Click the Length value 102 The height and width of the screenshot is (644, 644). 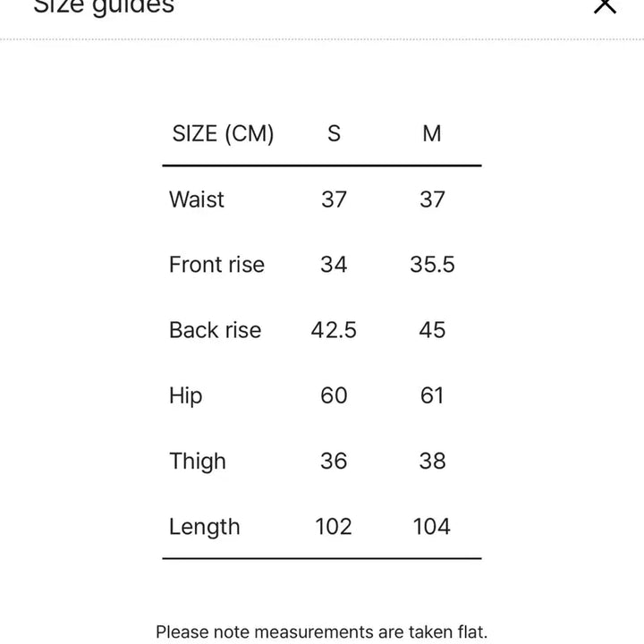pyautogui.click(x=334, y=527)
